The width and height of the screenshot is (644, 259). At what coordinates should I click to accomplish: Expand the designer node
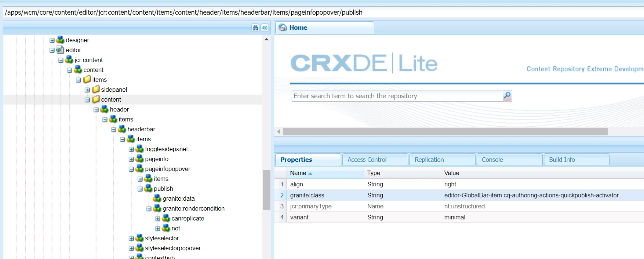coord(52,40)
